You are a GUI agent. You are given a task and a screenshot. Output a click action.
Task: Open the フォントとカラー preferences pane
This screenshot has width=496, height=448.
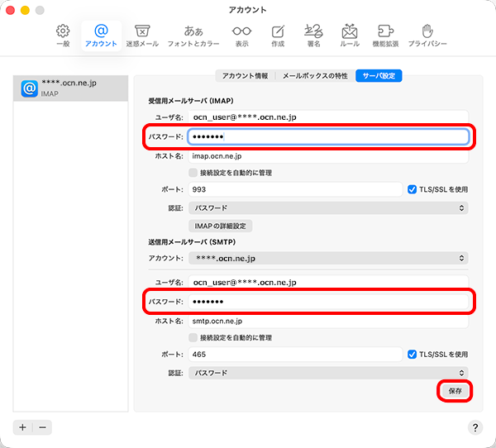pos(193,35)
